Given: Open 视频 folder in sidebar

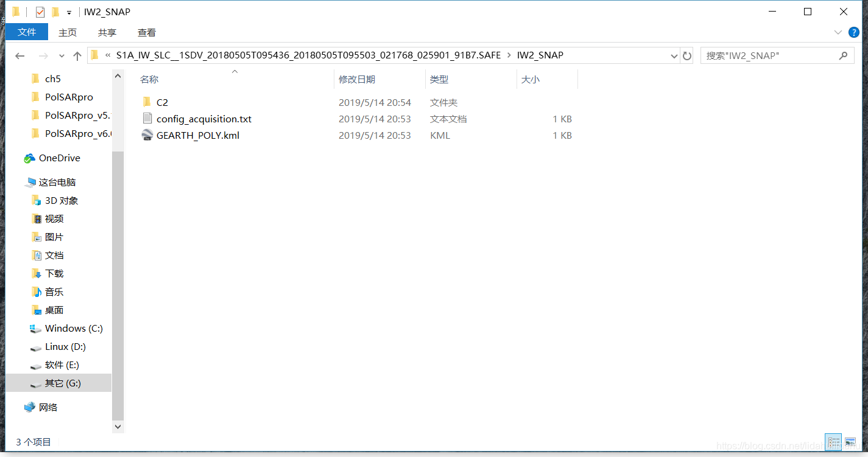Looking at the screenshot, I should [x=54, y=219].
